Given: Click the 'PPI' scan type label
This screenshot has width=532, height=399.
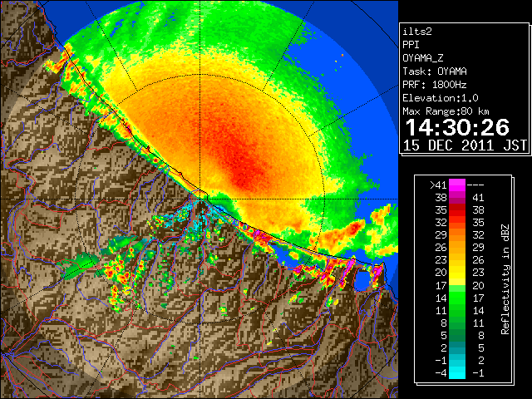Looking at the screenshot, I should click(411, 45).
